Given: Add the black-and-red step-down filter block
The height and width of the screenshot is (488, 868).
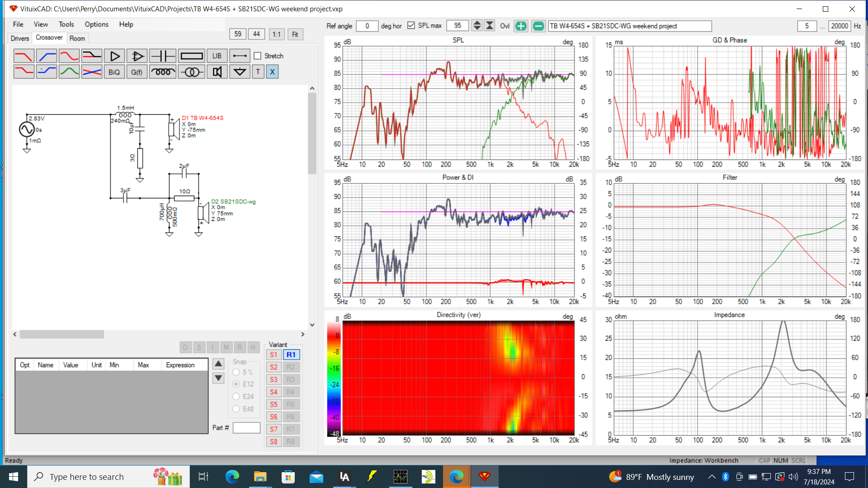Looking at the screenshot, I should tap(92, 56).
